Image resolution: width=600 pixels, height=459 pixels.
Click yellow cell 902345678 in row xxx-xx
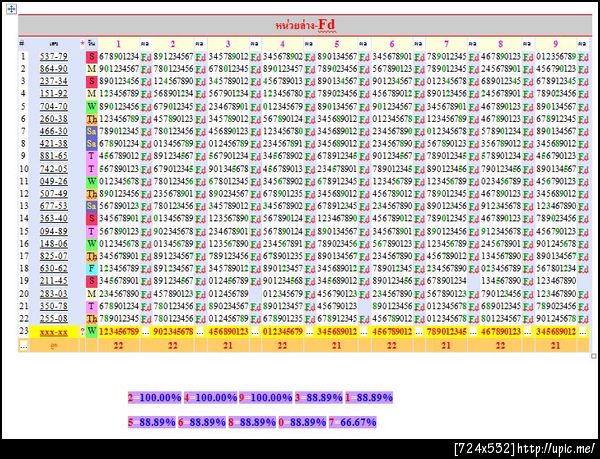point(173,332)
